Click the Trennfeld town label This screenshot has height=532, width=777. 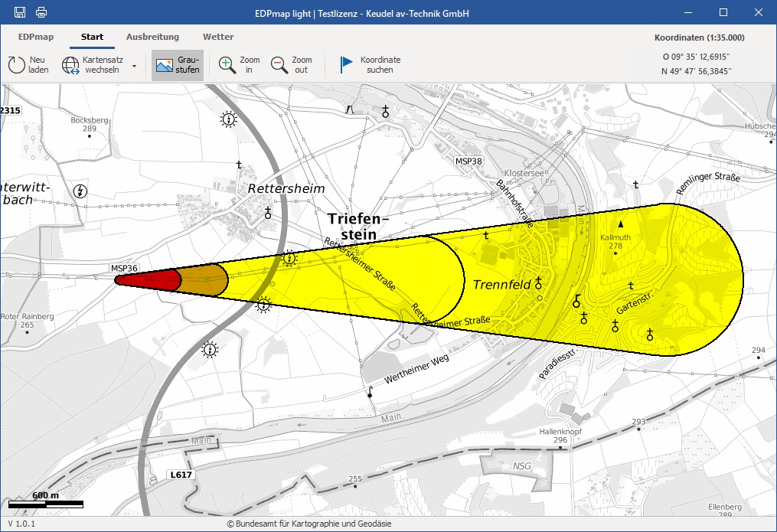pos(501,285)
